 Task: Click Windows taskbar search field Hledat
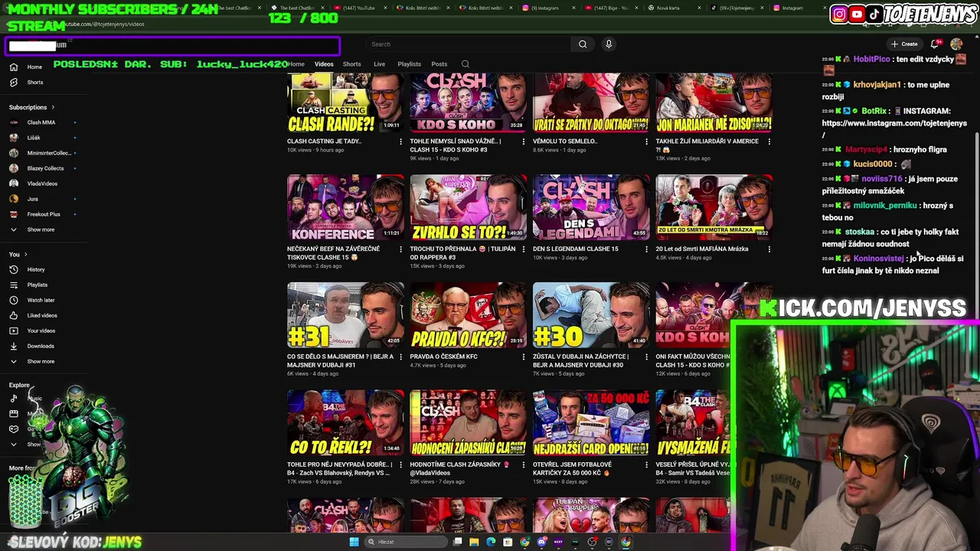[406, 542]
